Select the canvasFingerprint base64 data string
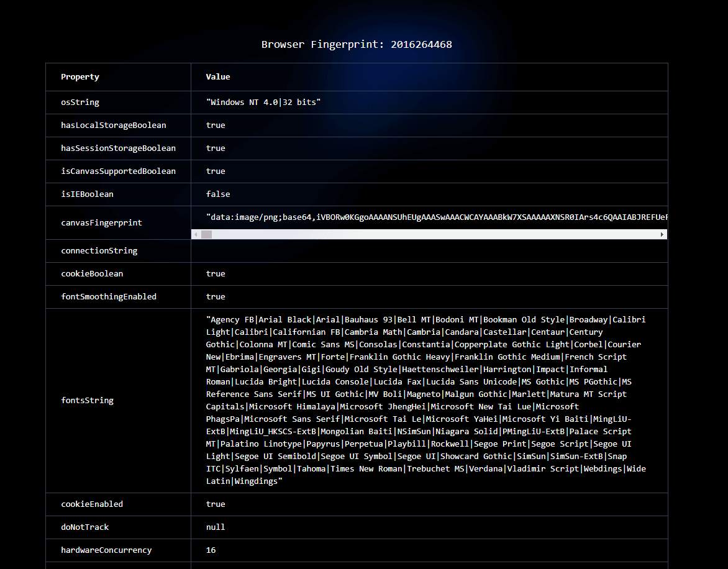This screenshot has width=728, height=569. coord(429,217)
